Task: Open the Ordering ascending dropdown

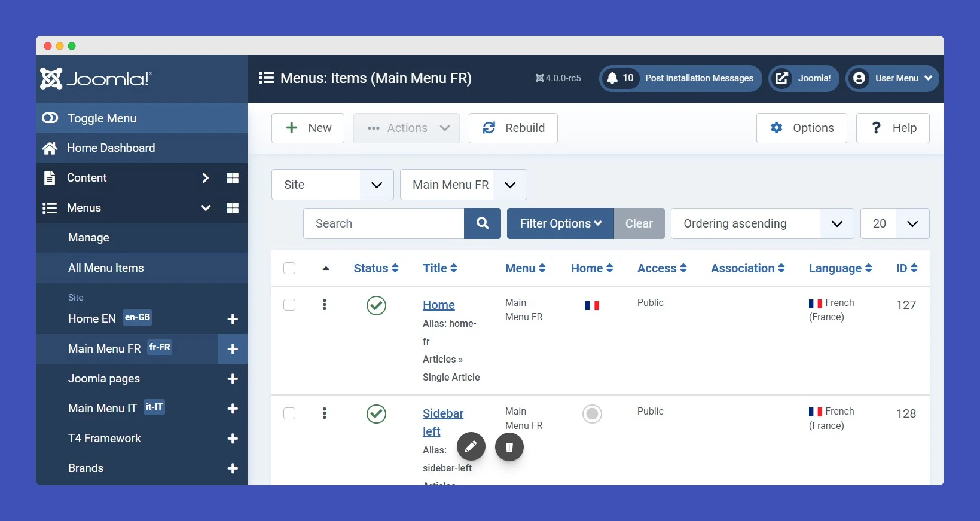Action: pyautogui.click(x=762, y=223)
